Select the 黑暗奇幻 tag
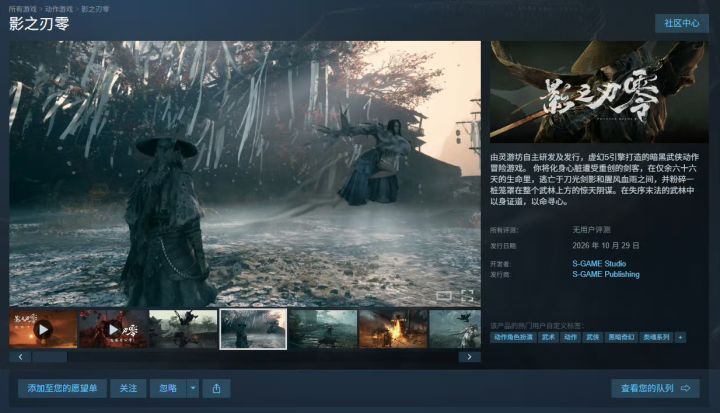This screenshot has width=720, height=413. point(621,337)
